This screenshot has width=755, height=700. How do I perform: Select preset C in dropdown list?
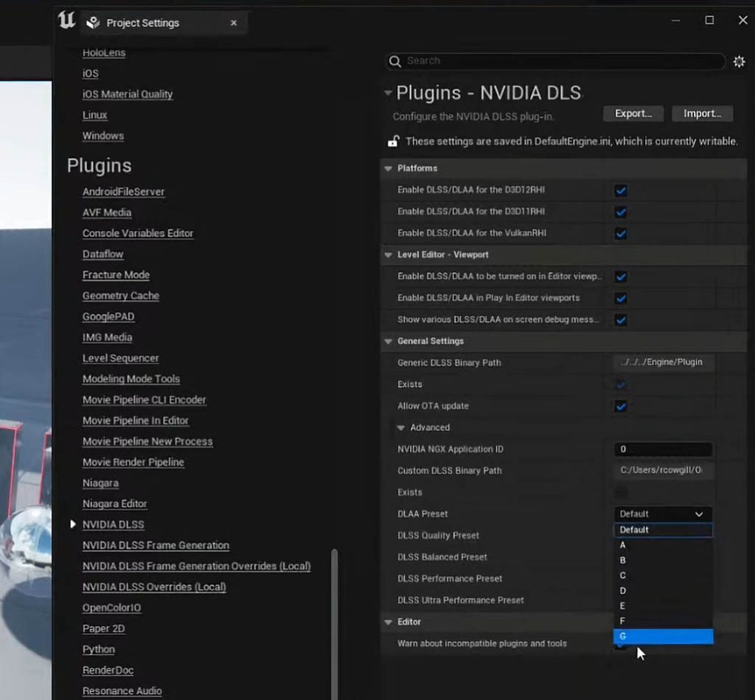click(x=663, y=575)
